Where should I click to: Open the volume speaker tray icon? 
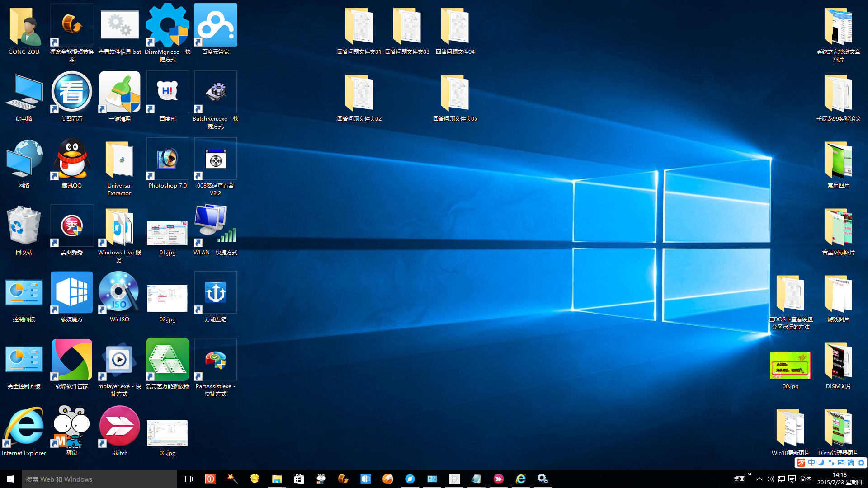coord(770,479)
